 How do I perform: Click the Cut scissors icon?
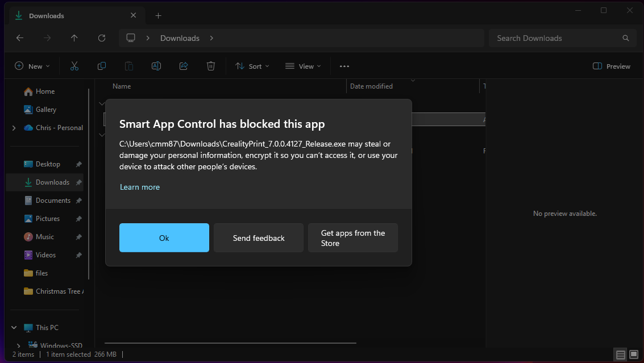[x=74, y=66]
